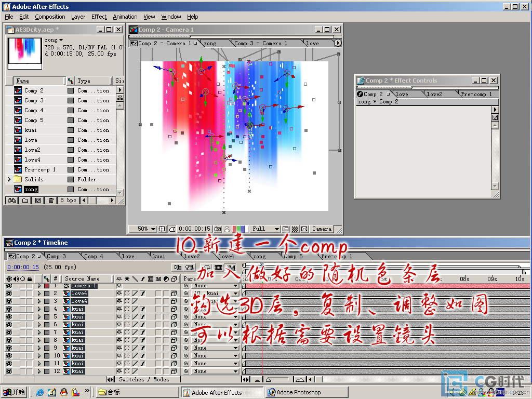Click the mask view icon in comp viewer

pos(172,229)
